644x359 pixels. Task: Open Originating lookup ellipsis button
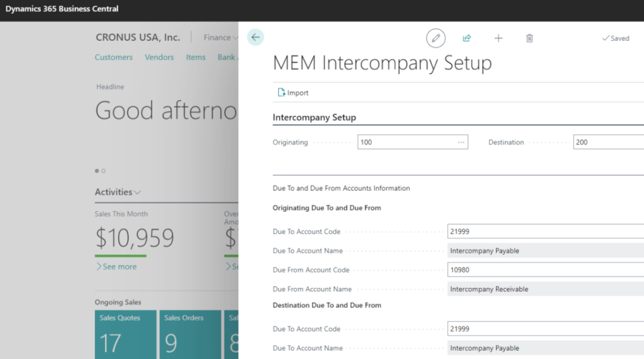[x=461, y=142]
